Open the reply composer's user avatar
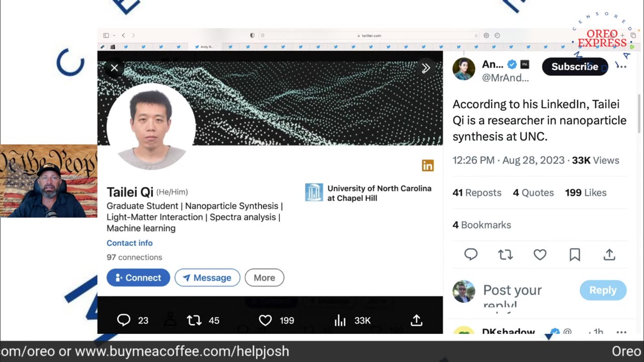This screenshot has width=644, height=362. tap(463, 292)
